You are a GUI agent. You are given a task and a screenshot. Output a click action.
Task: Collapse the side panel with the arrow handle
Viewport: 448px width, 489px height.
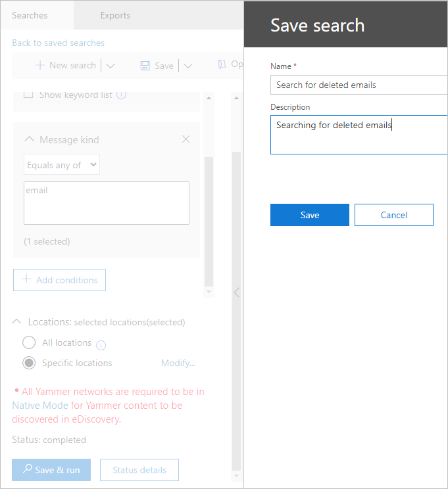[236, 292]
